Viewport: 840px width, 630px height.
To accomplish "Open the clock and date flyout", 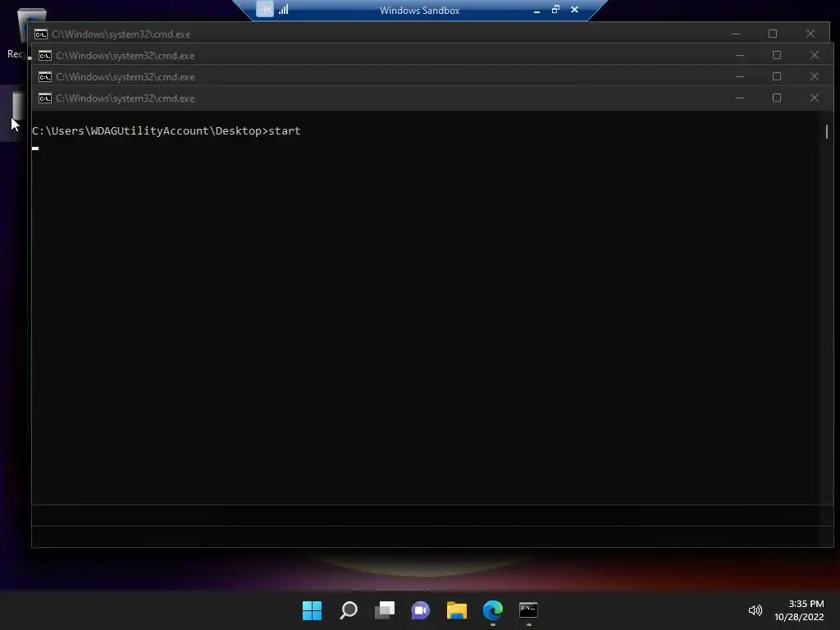I will pyautogui.click(x=799, y=610).
